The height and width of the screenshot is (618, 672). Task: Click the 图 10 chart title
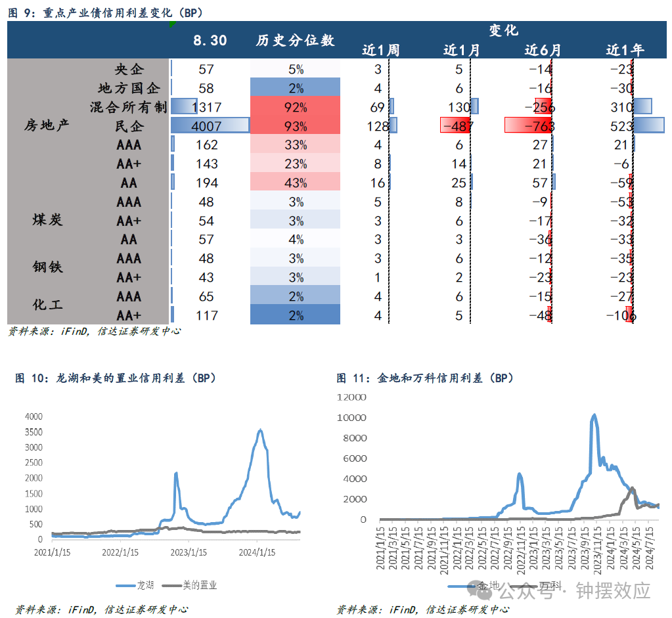116,378
